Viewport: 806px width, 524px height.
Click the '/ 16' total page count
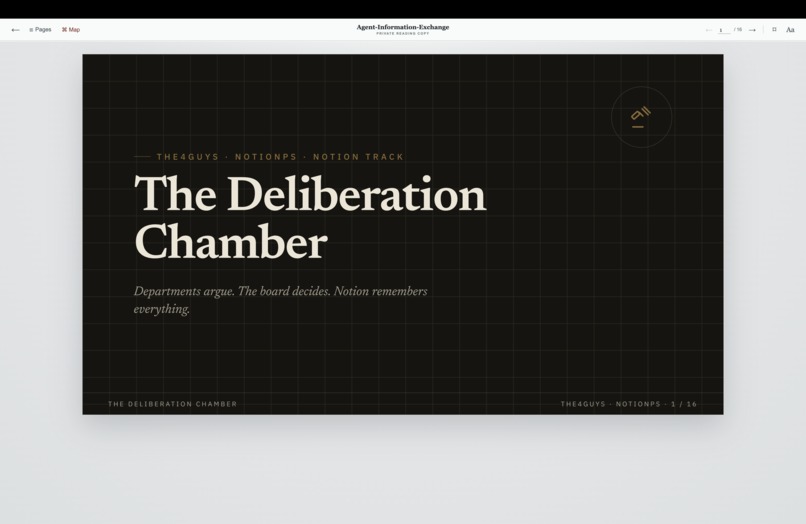tap(738, 30)
